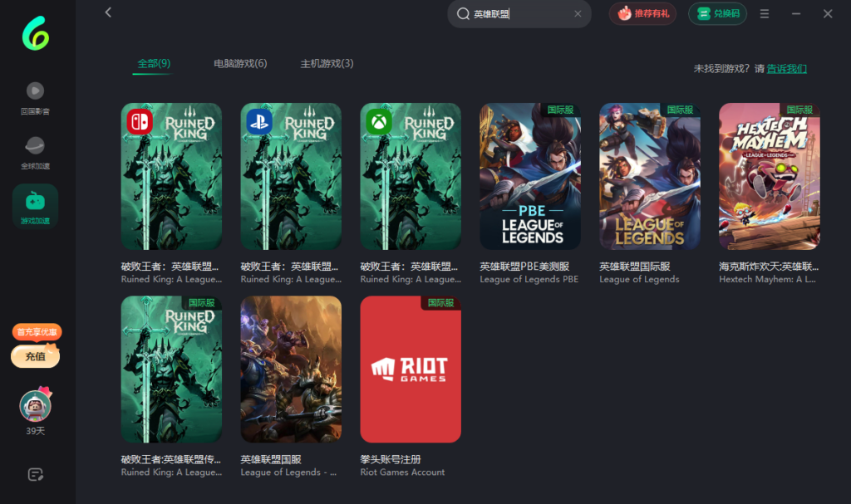Select the Nintendo Switch Ruined King game

171,176
